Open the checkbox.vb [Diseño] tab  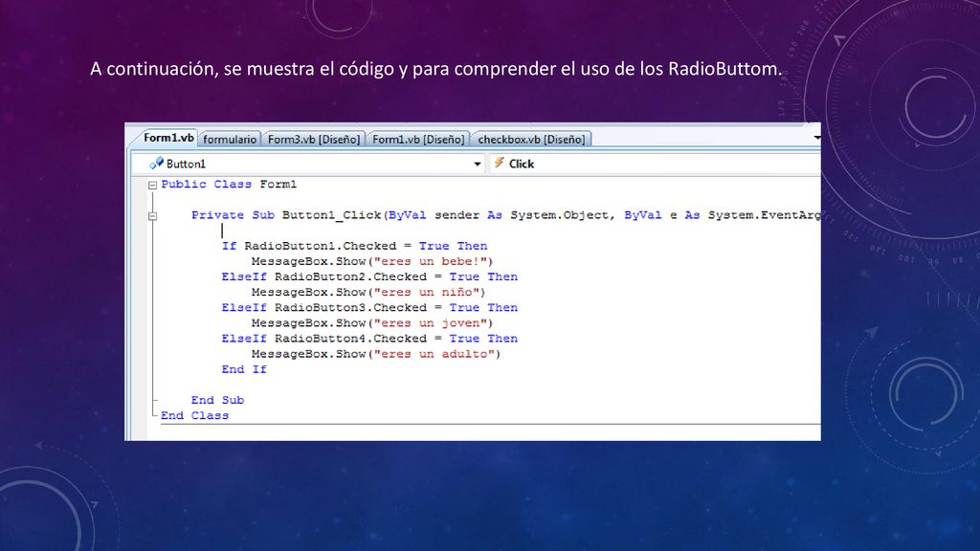point(531,140)
